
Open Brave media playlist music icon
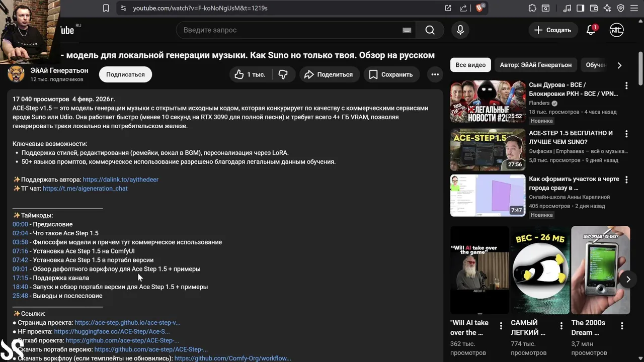click(567, 8)
